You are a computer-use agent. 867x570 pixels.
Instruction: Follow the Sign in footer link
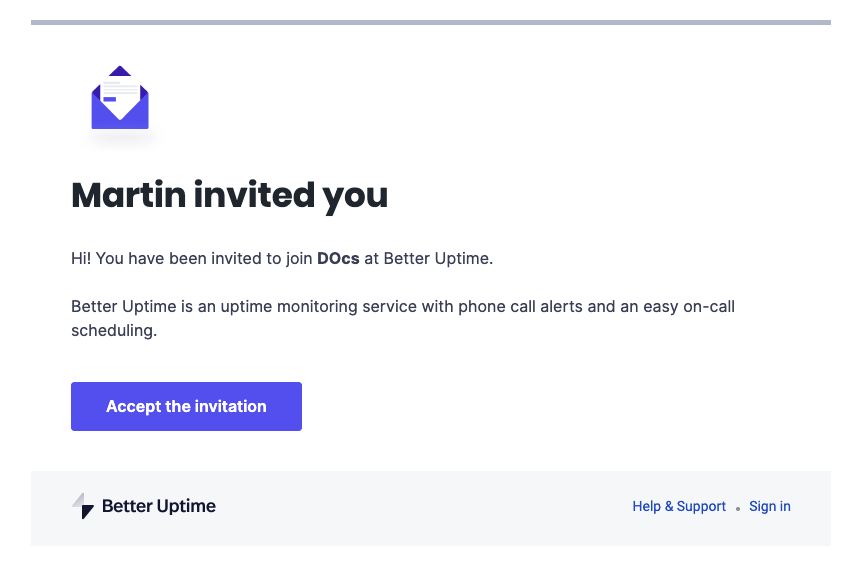[x=770, y=506]
